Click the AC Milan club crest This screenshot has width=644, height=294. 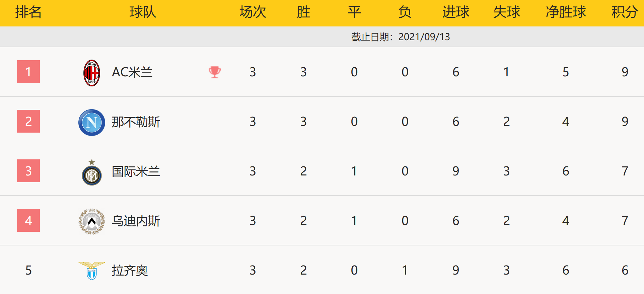point(91,73)
